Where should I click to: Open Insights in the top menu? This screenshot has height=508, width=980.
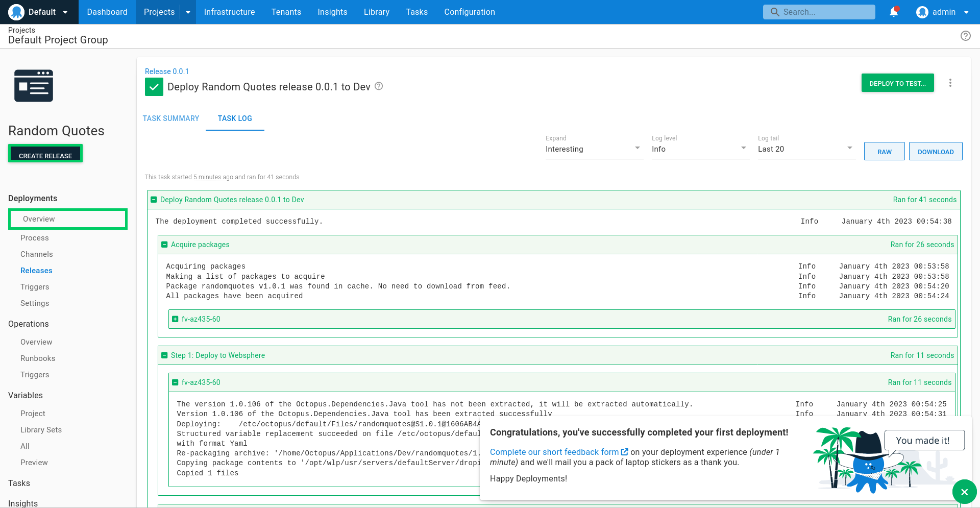point(332,12)
